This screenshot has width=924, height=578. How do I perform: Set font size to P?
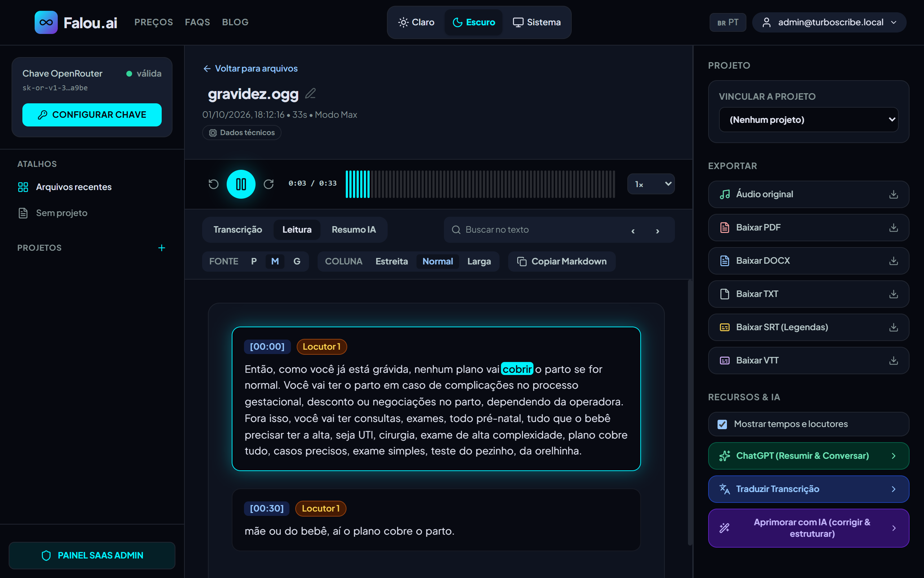(x=254, y=262)
